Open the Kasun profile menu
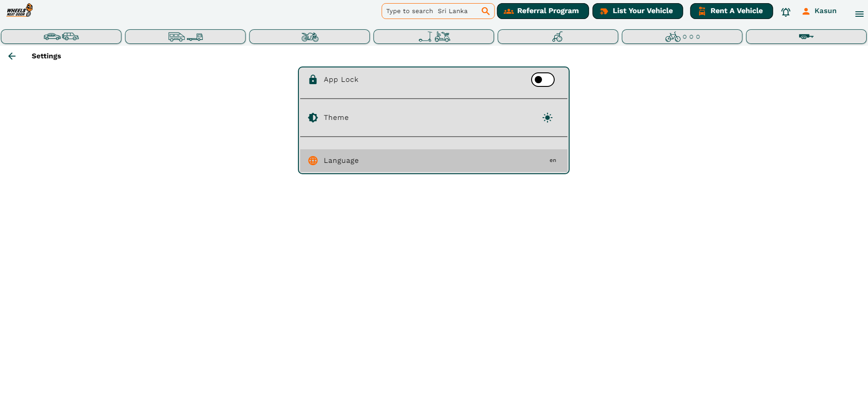 point(820,11)
